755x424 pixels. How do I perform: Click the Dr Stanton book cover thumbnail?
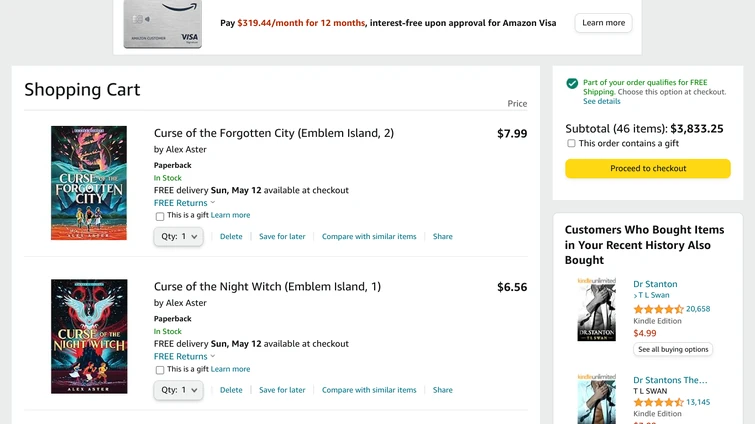point(596,310)
